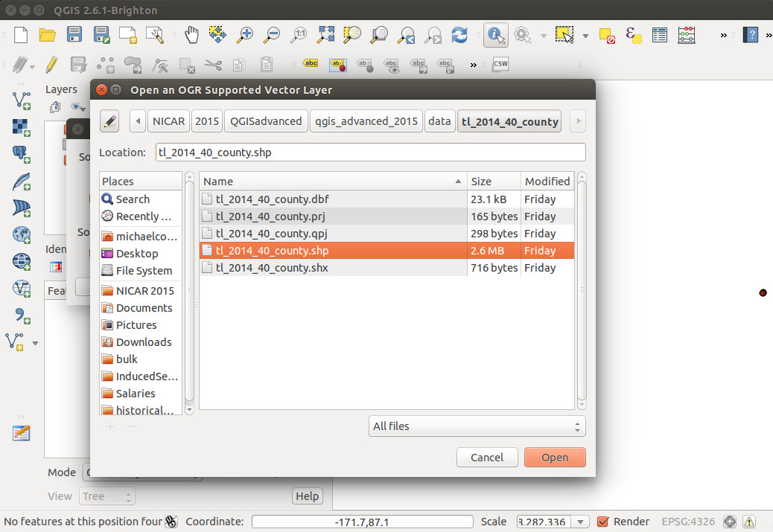Deselect features from all layers
The height and width of the screenshot is (532, 773).
[x=607, y=35]
